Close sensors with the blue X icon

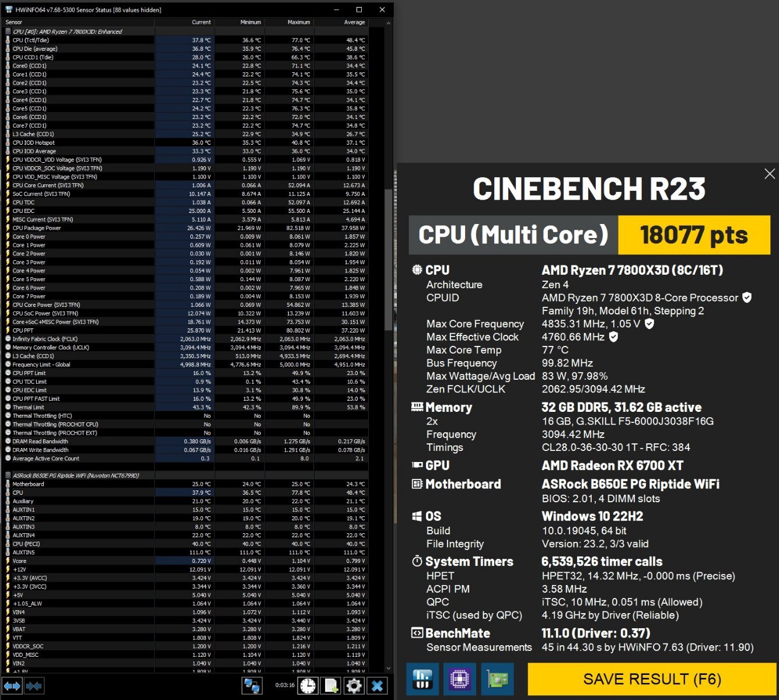(x=378, y=685)
